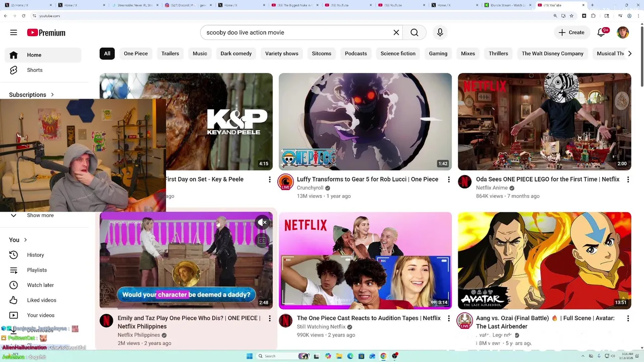The width and height of the screenshot is (644, 362).
Task: Open Playlists in the sidebar
Action: [43, 270]
